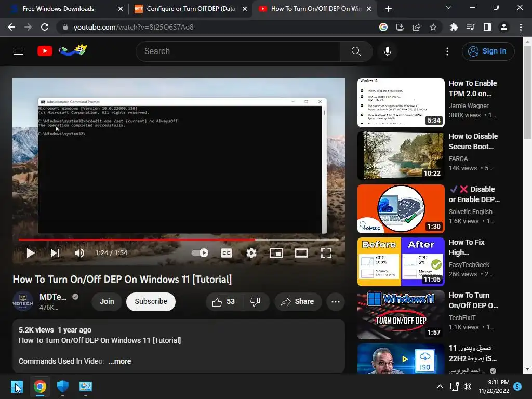The width and height of the screenshot is (532, 399).
Task: Bookmark this page with the star
Action: 433,27
